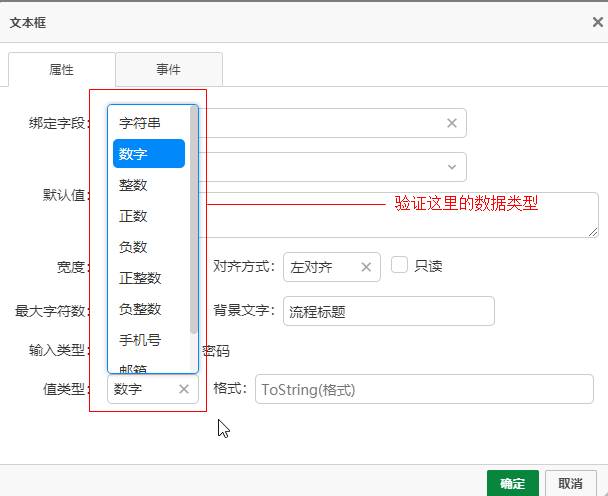Click the 格式 ToString input field
Image resolution: width=608 pixels, height=496 pixels.
tap(424, 389)
